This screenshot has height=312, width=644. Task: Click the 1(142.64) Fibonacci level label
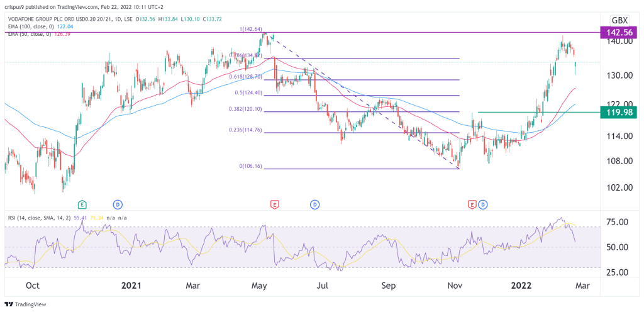250,28
